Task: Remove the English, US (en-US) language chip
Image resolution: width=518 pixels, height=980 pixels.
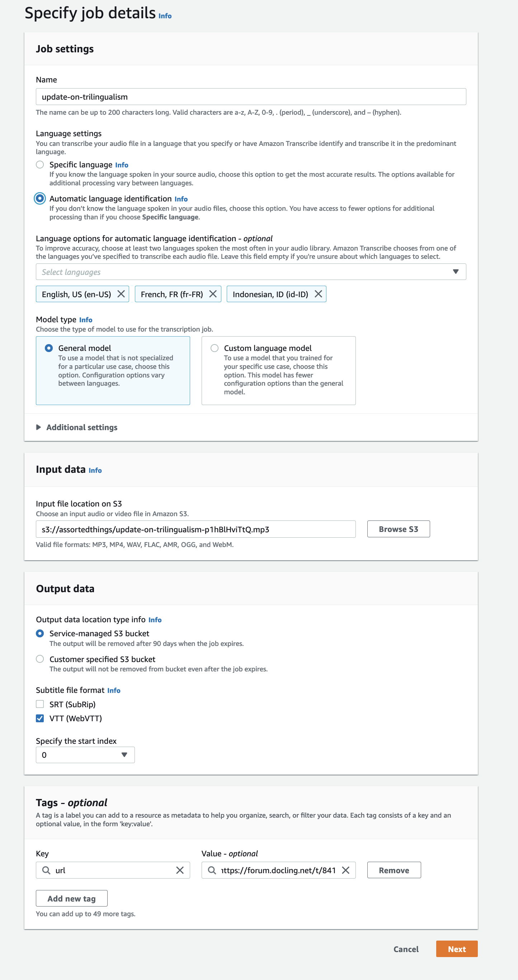Action: click(x=121, y=294)
